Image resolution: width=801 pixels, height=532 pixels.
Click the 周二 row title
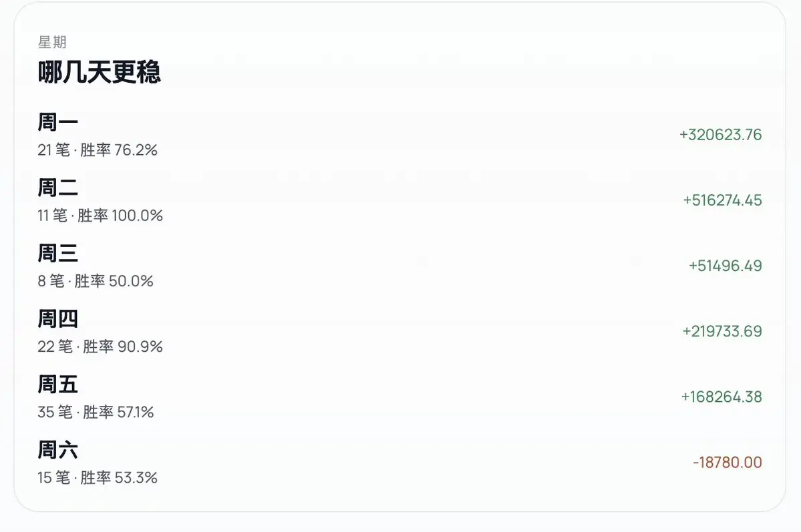tap(57, 188)
